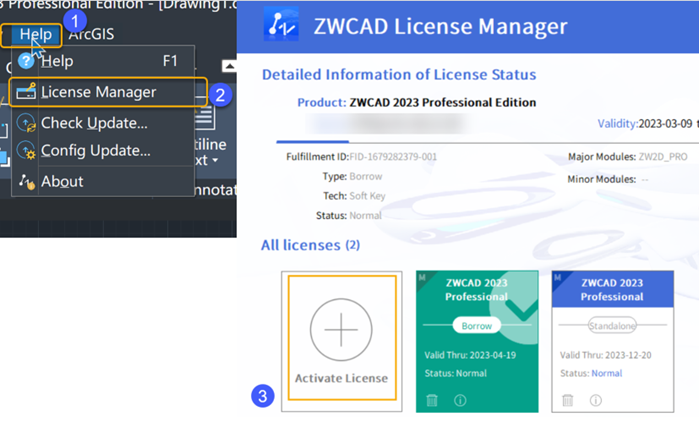Delete the Standalone license via trash icon
This screenshot has width=699, height=422.
click(567, 400)
